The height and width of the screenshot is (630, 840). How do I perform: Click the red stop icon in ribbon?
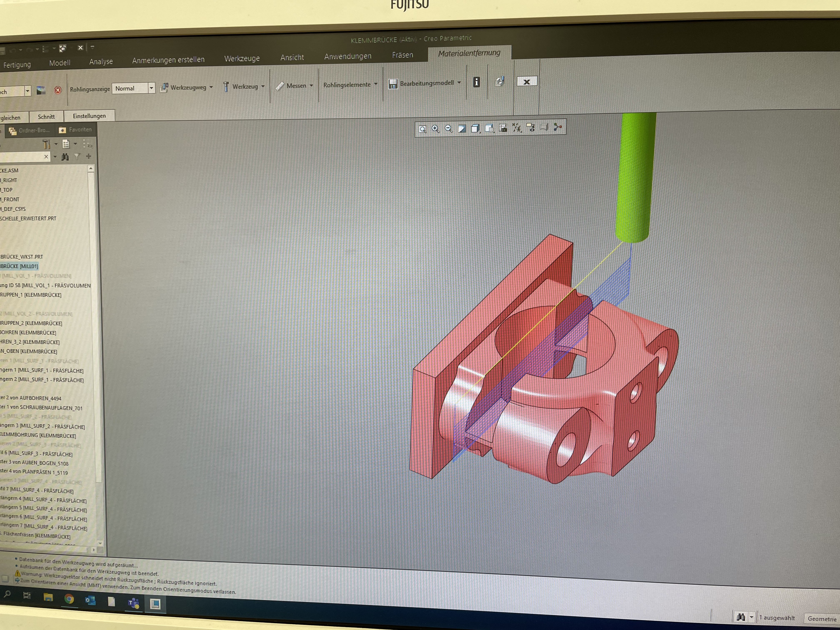click(x=58, y=90)
